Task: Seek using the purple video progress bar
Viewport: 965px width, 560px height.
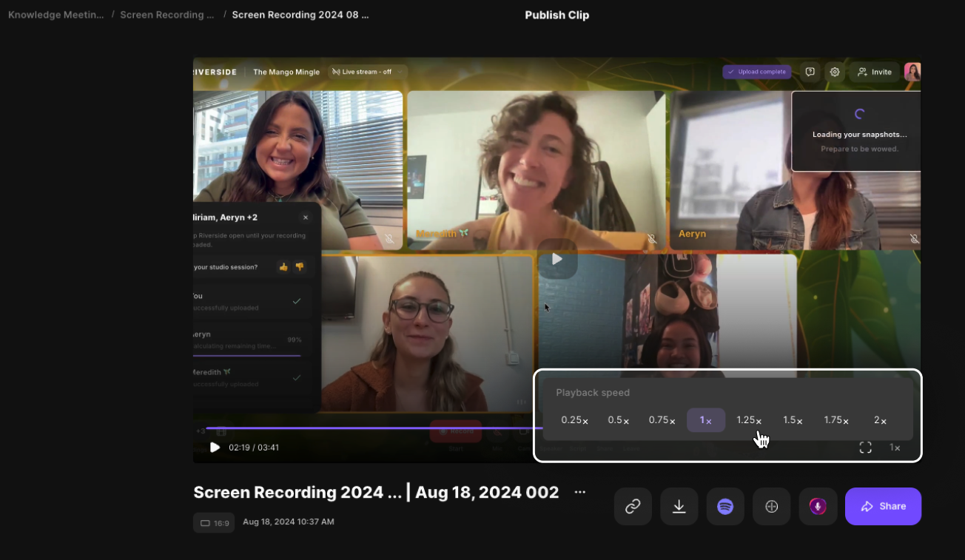Action: 370,428
